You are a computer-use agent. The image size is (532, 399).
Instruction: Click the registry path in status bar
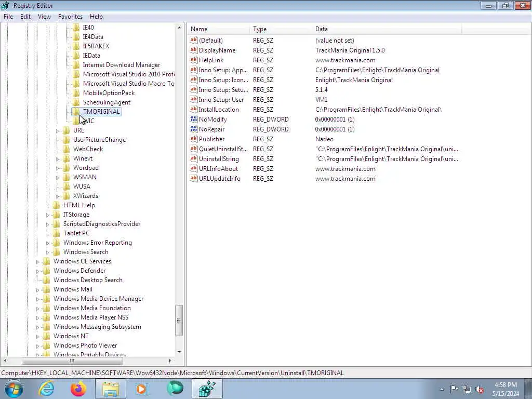[172, 373]
